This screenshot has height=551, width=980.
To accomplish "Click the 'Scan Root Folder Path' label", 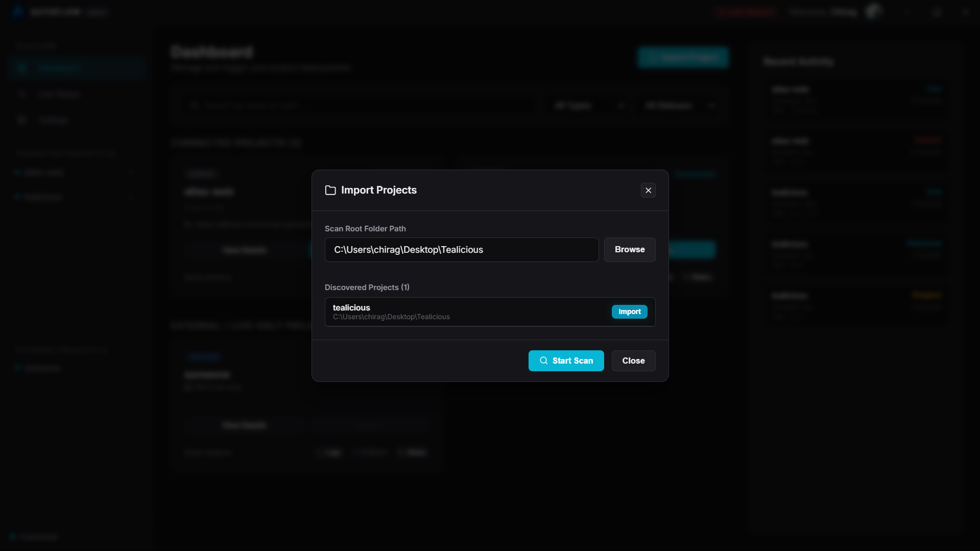I will tap(365, 228).
